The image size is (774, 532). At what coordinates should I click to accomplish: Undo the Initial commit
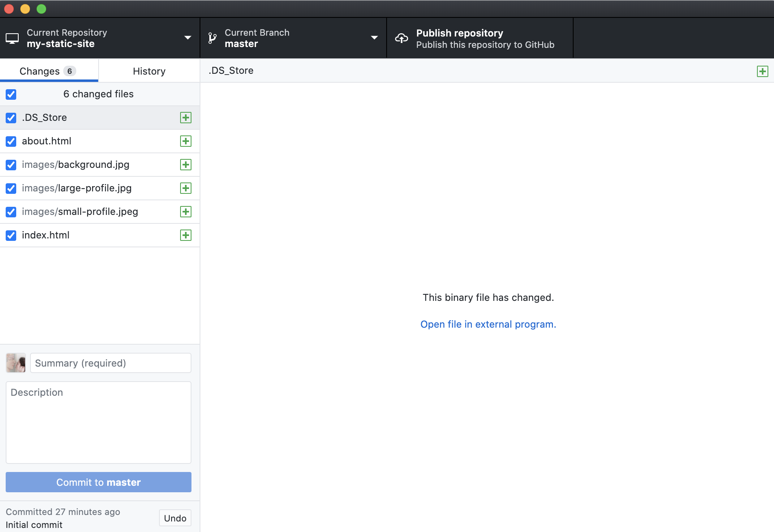(175, 518)
